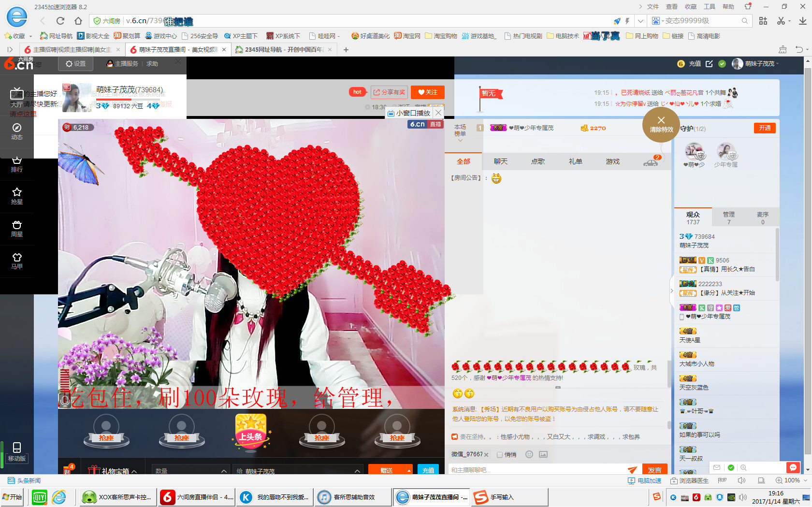Click the 开通 guardian button

pos(765,128)
